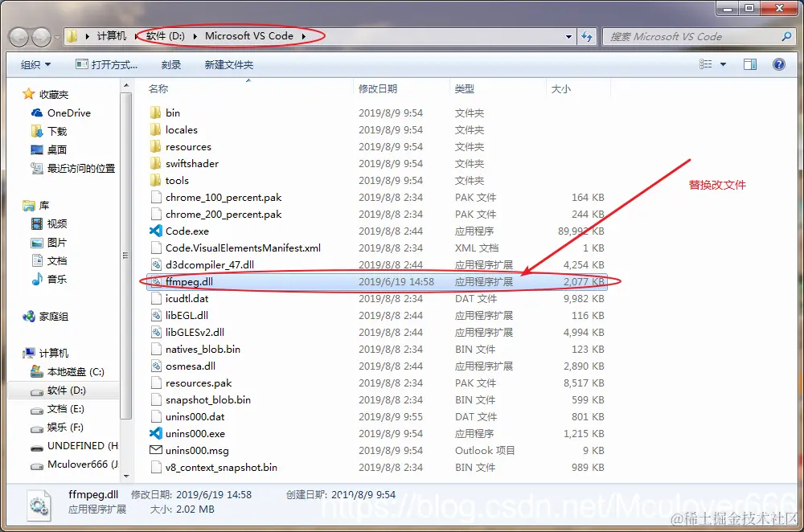Click the Forward navigation arrow button

[x=41, y=37]
